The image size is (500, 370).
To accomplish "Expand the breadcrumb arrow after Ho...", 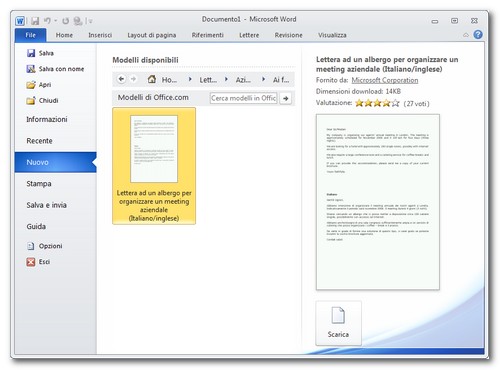I will 190,79.
